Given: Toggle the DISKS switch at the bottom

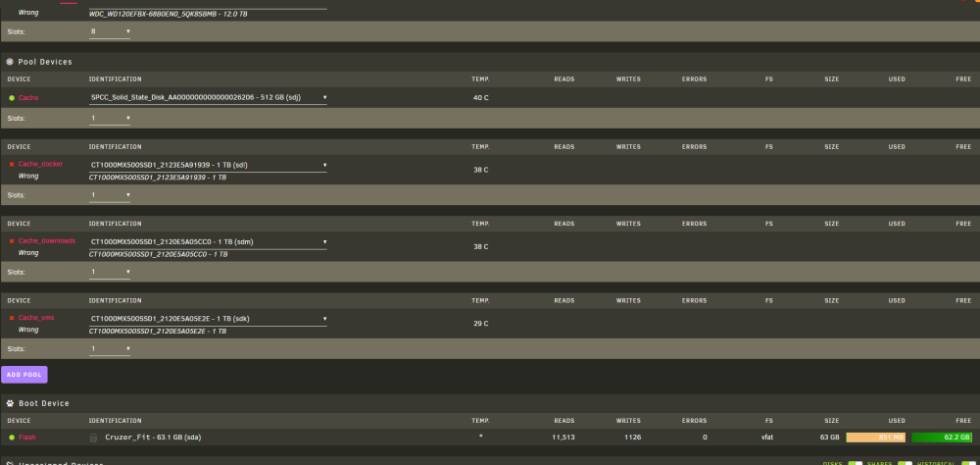Looking at the screenshot, I should point(855,464).
